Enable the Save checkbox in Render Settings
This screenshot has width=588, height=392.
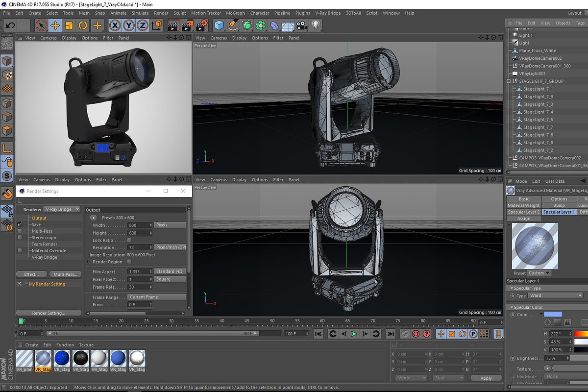click(x=20, y=224)
